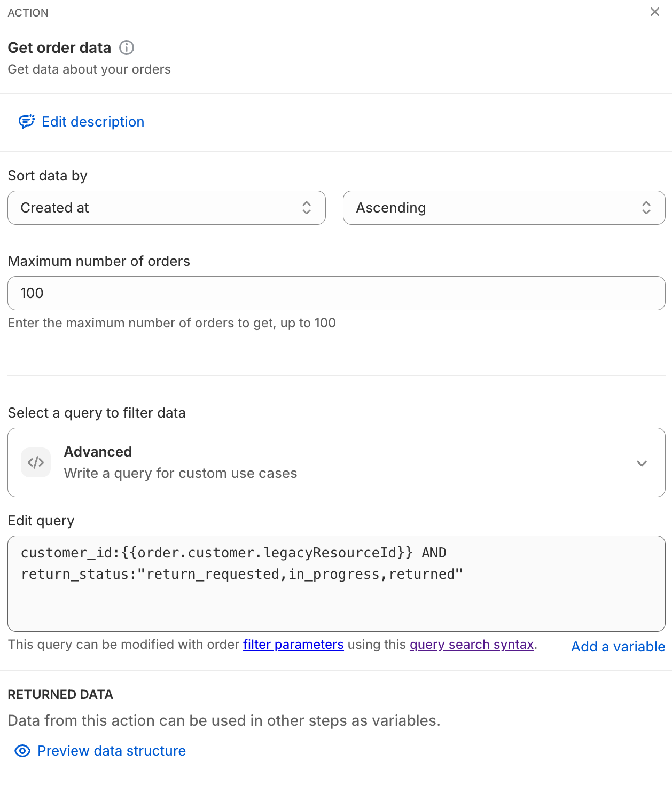
Task: Close the Action panel with the X
Action: (654, 12)
